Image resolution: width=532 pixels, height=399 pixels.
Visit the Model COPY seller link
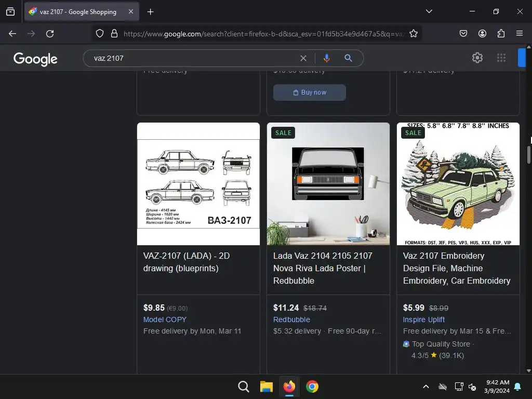[x=165, y=320]
